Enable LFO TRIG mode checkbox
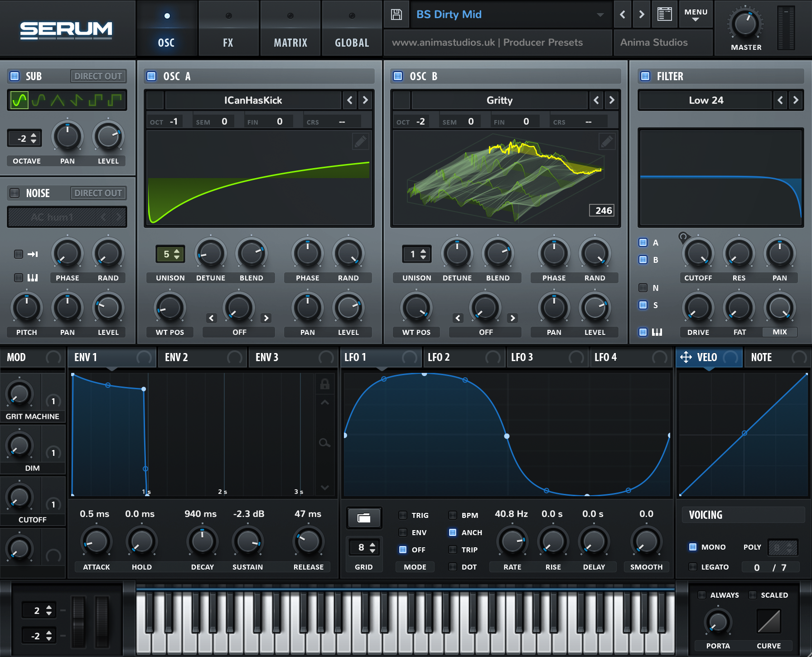Screen dimensions: 812x657 tap(403, 515)
